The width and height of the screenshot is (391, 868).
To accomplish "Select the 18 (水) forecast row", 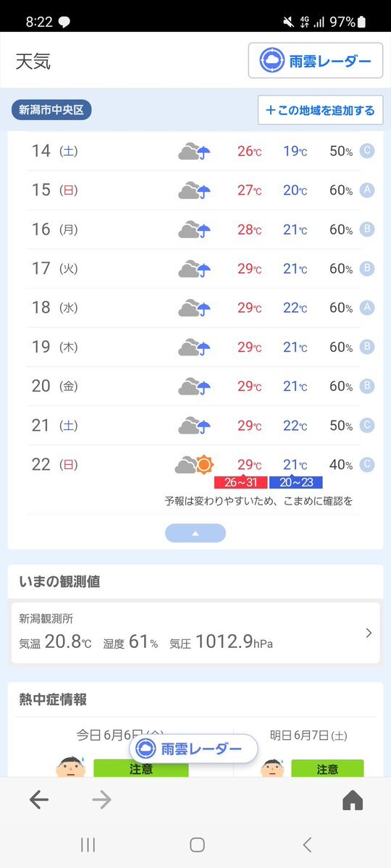I will (x=194, y=308).
